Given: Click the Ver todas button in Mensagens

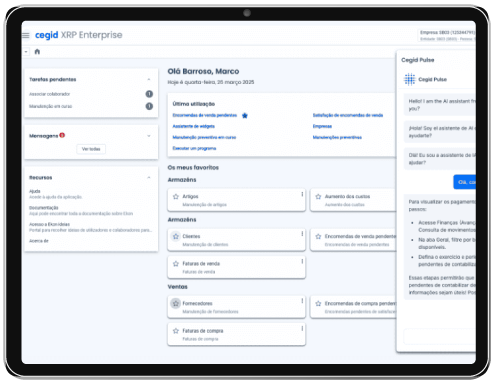Looking at the screenshot, I should click(91, 149).
